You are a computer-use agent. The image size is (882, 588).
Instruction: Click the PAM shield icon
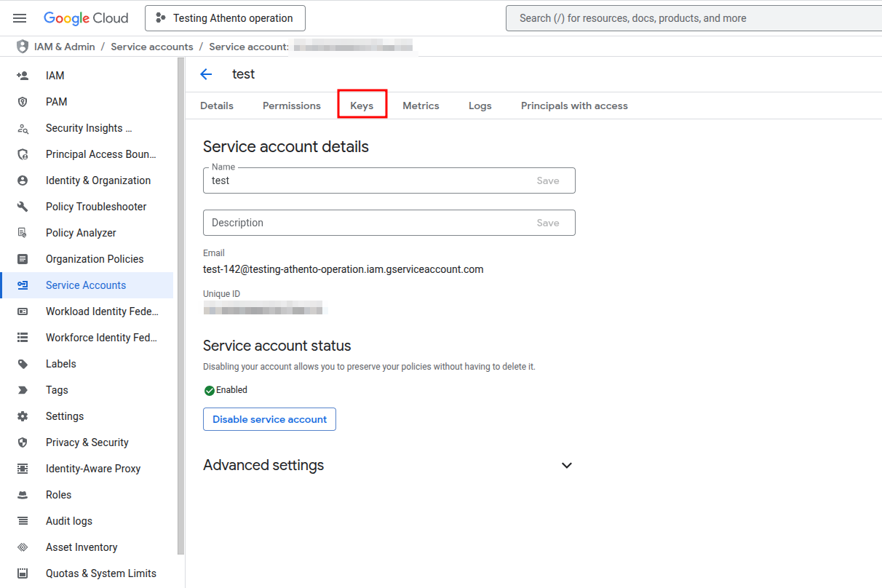[x=23, y=102]
